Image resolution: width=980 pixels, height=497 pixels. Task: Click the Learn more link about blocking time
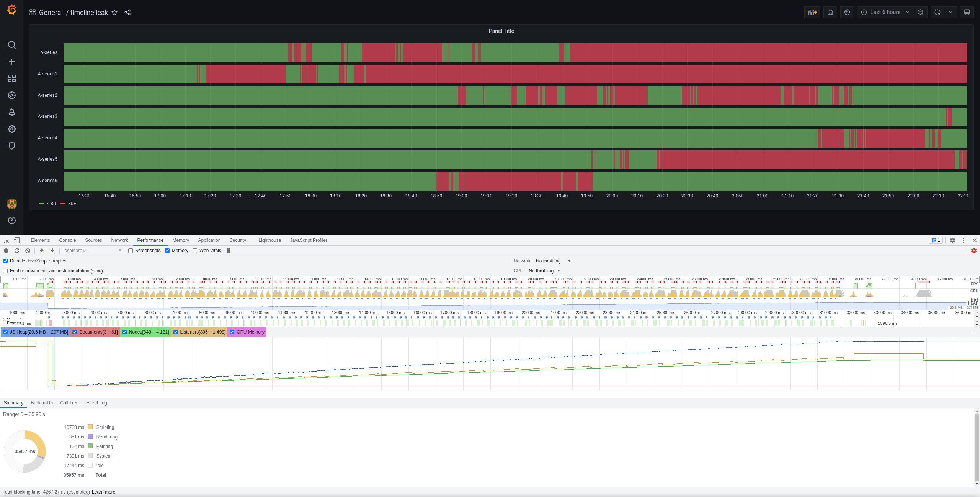[x=103, y=492]
